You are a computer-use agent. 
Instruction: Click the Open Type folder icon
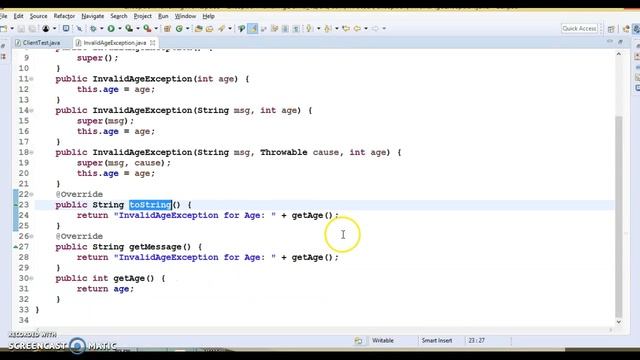[x=199, y=29]
